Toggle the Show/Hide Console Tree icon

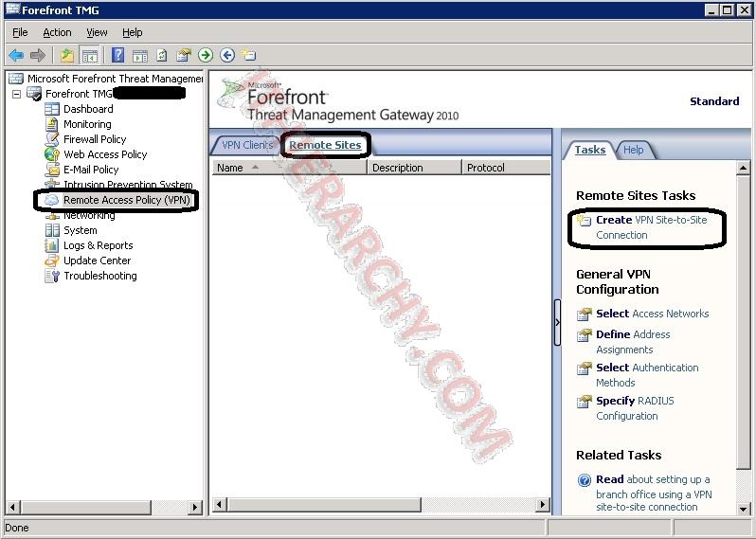90,56
